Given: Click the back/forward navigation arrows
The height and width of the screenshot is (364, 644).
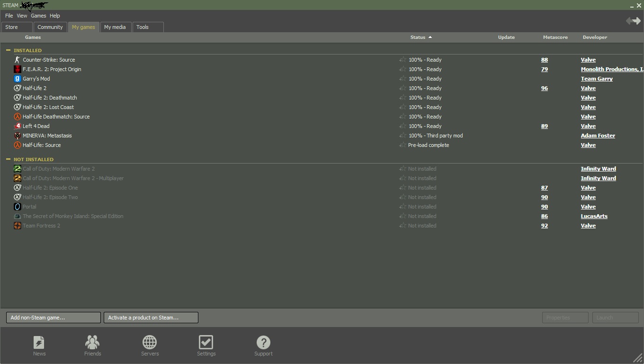Looking at the screenshot, I should pyautogui.click(x=633, y=21).
